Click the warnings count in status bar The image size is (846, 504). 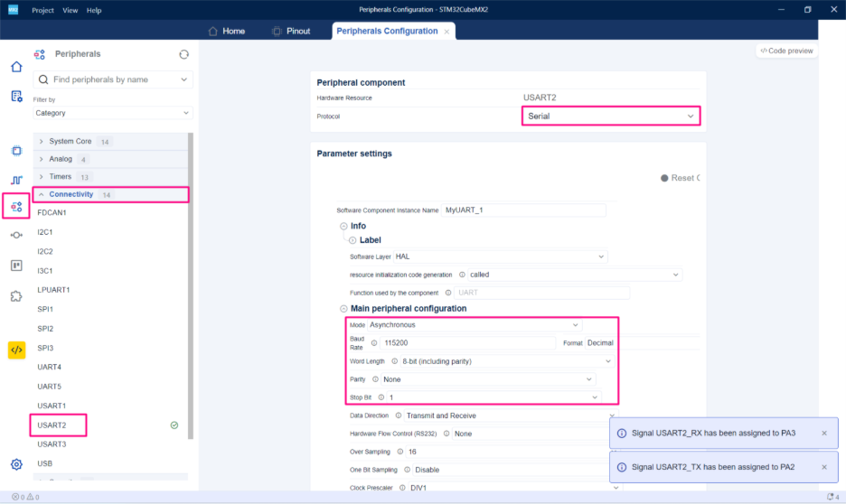33,497
